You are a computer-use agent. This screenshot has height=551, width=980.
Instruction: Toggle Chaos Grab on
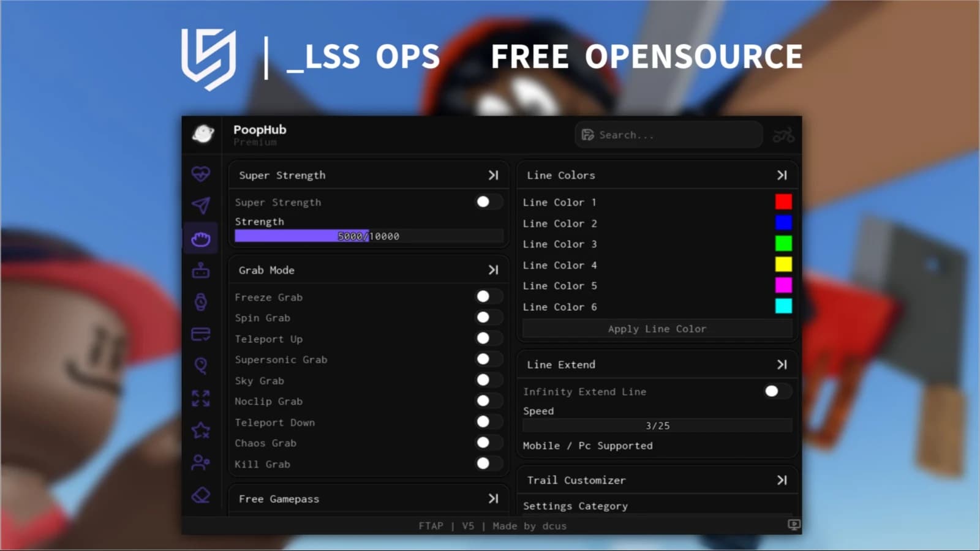tap(489, 443)
